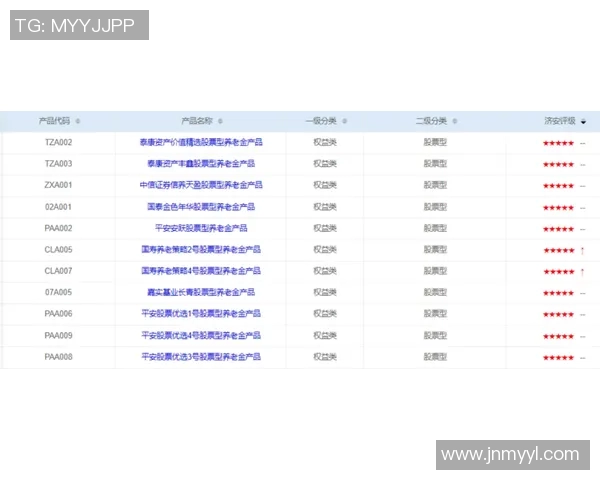Image resolution: width=600 pixels, height=480 pixels.
Task: Click the five-star rating in CLA005 row
Action: [559, 251]
